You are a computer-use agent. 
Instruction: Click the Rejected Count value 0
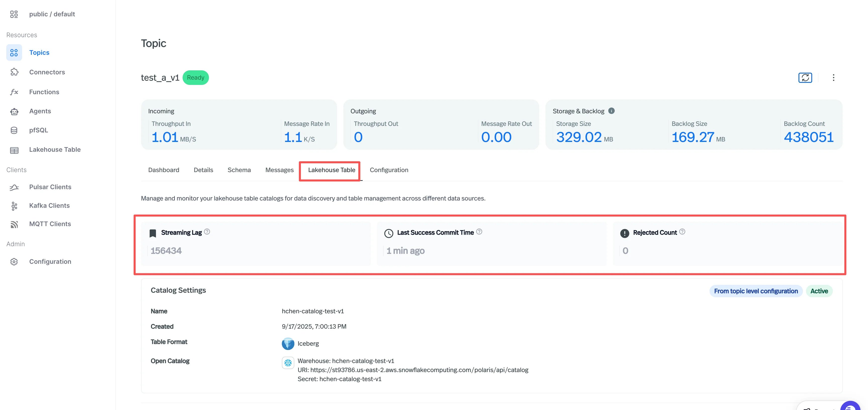pyautogui.click(x=625, y=251)
